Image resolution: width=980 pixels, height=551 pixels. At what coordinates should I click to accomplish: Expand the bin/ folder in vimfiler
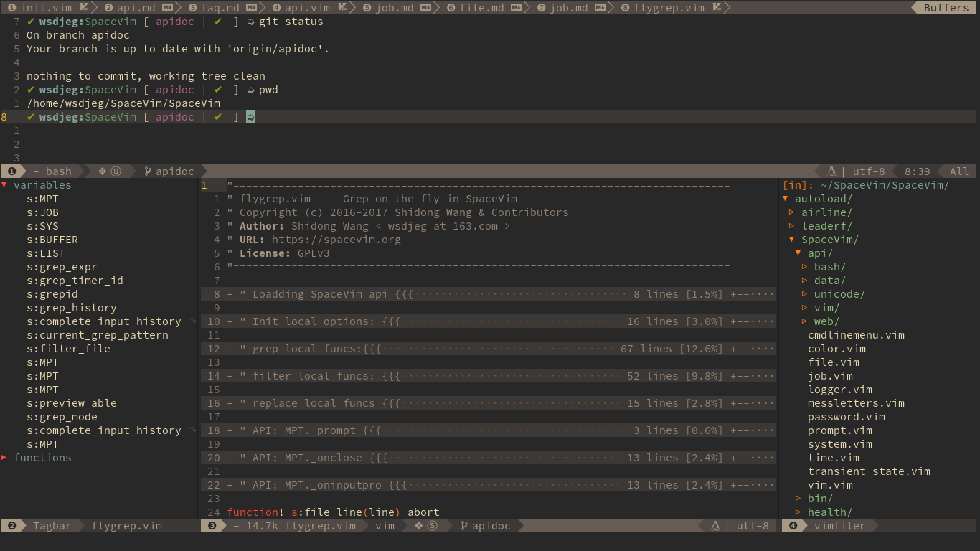(x=798, y=499)
